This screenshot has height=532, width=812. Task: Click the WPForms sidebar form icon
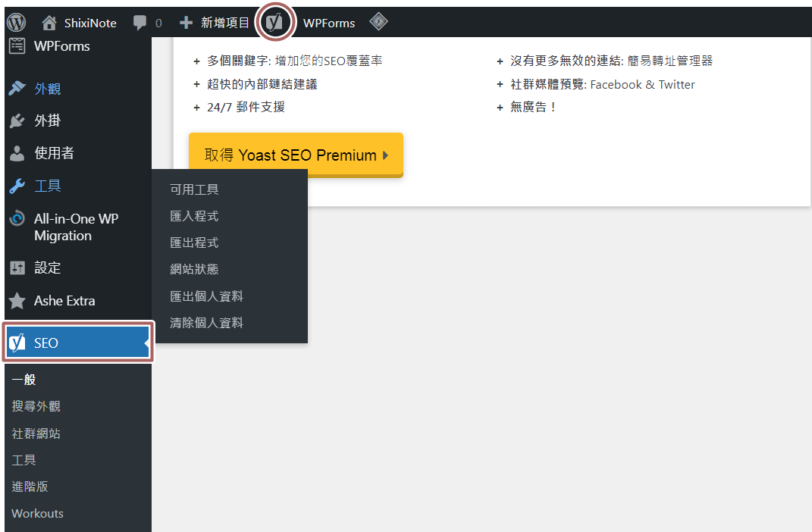[17, 46]
